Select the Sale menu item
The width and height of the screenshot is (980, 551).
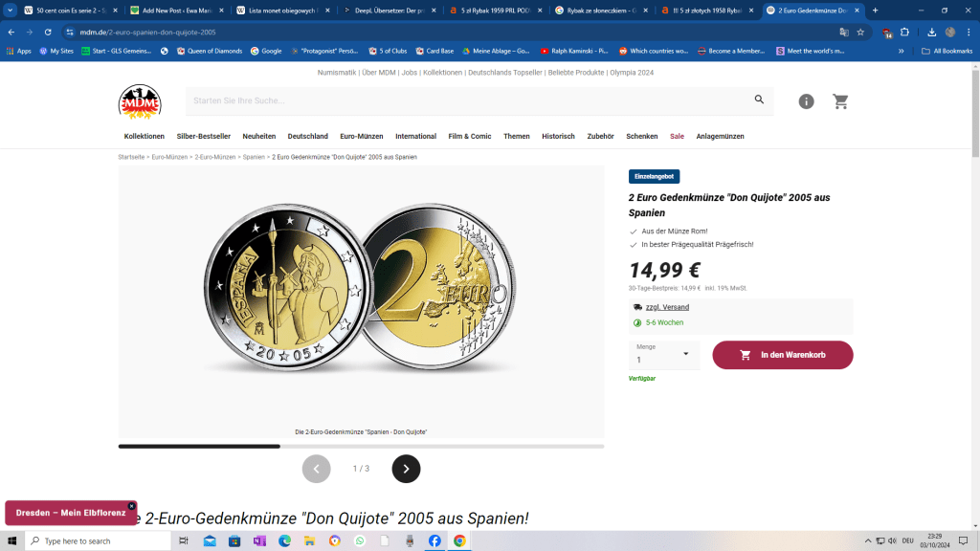pos(677,136)
